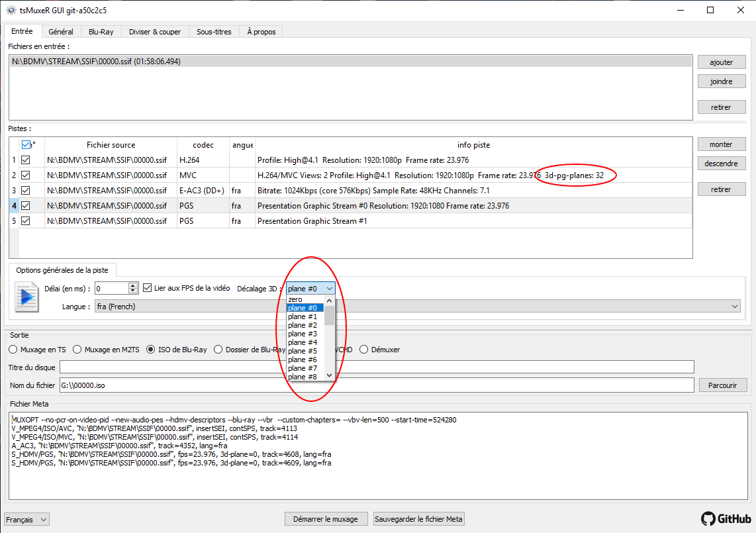Click the Décalage 3D list scroll-down arrow
The width and height of the screenshot is (756, 533).
pos(329,375)
